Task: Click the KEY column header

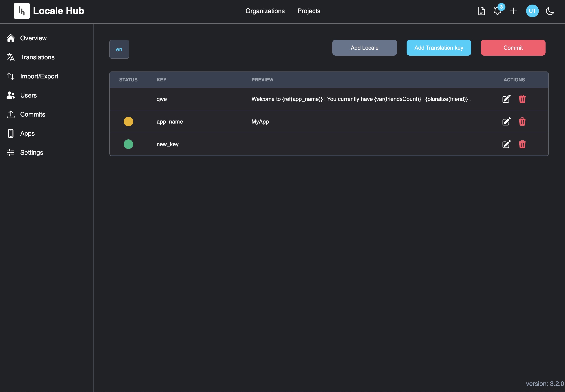Action: pyautogui.click(x=162, y=80)
